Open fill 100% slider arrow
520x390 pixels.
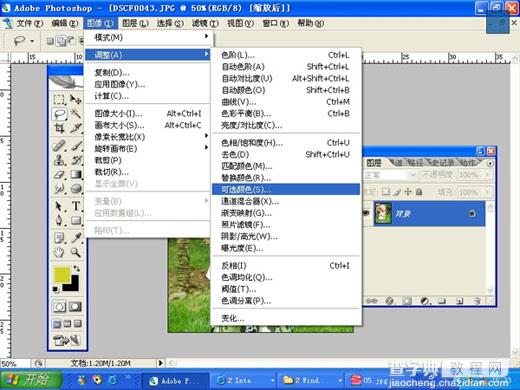coord(487,192)
